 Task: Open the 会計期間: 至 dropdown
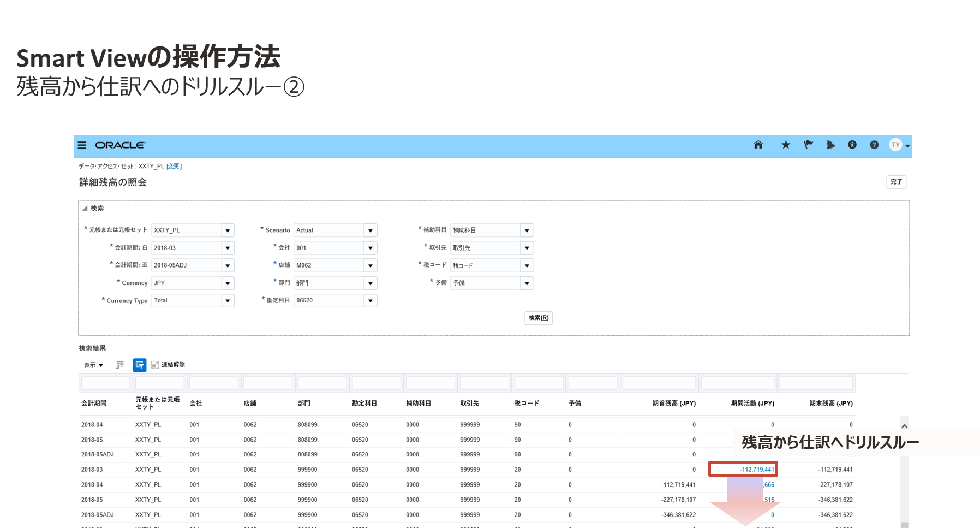click(x=228, y=265)
